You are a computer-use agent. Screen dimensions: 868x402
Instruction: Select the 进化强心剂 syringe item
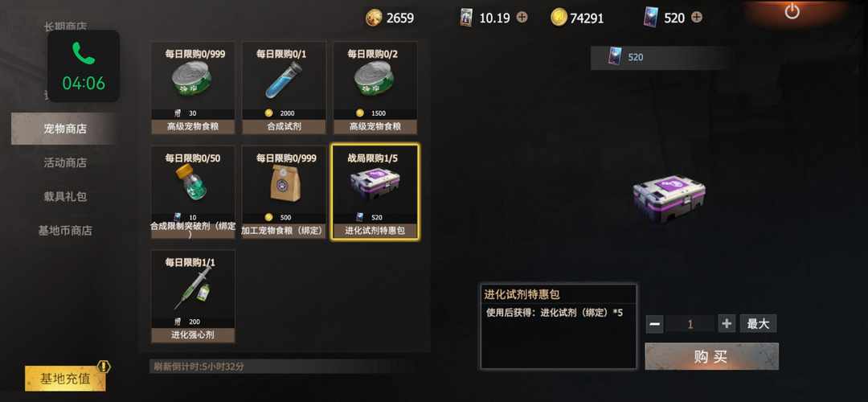193,296
